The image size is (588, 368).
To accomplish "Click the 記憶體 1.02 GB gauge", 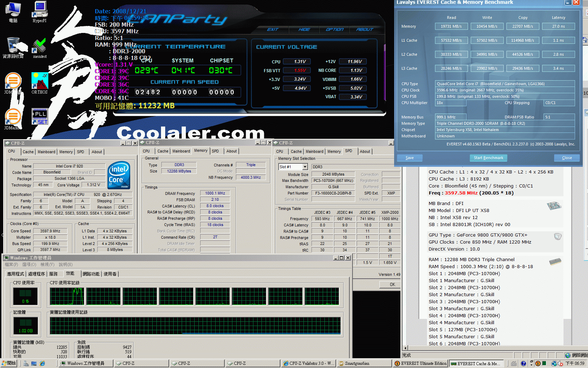I will pyautogui.click(x=25, y=326).
